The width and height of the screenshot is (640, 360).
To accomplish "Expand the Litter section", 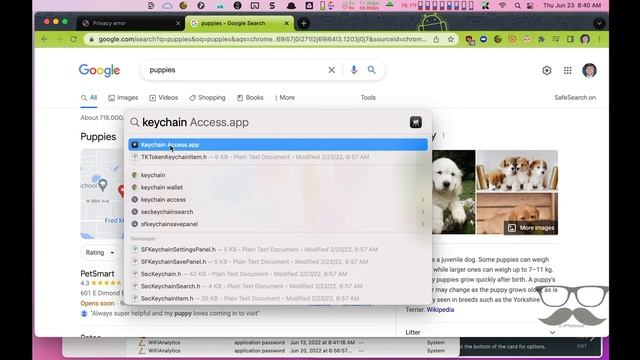I will (x=481, y=332).
